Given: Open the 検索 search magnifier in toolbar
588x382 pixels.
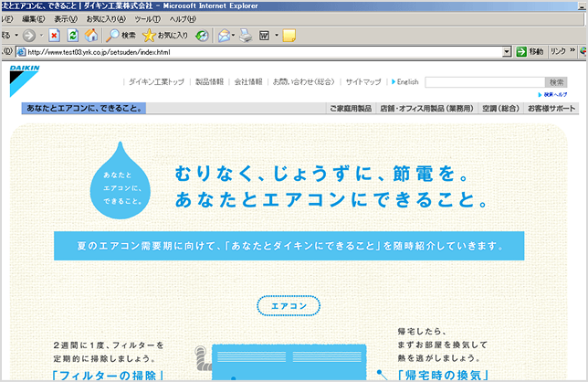Looking at the screenshot, I should click(x=120, y=36).
